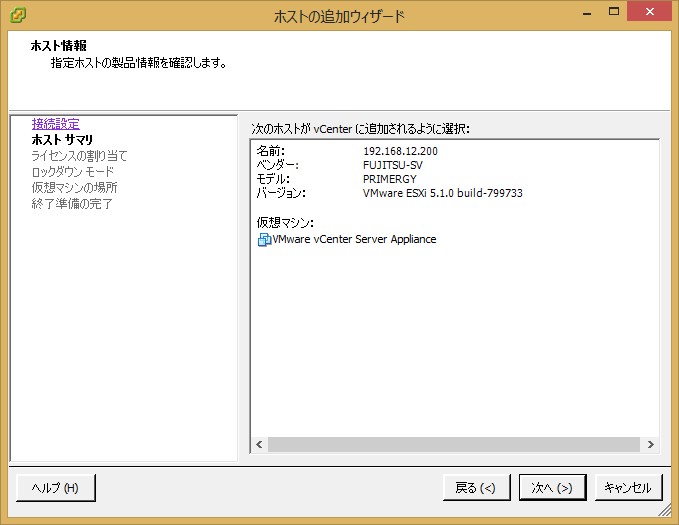Image resolution: width=679 pixels, height=525 pixels.
Task: Maximize the wizard window
Action: (x=614, y=12)
